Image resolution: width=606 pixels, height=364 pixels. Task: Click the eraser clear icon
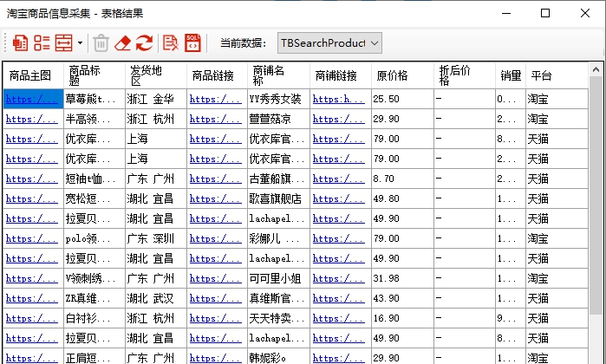point(122,42)
